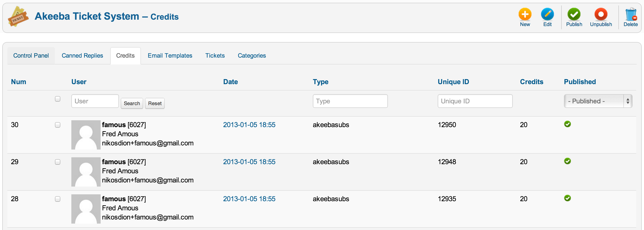The width and height of the screenshot is (644, 230).
Task: Click username famous [6027] in row 28
Action: coord(124,199)
